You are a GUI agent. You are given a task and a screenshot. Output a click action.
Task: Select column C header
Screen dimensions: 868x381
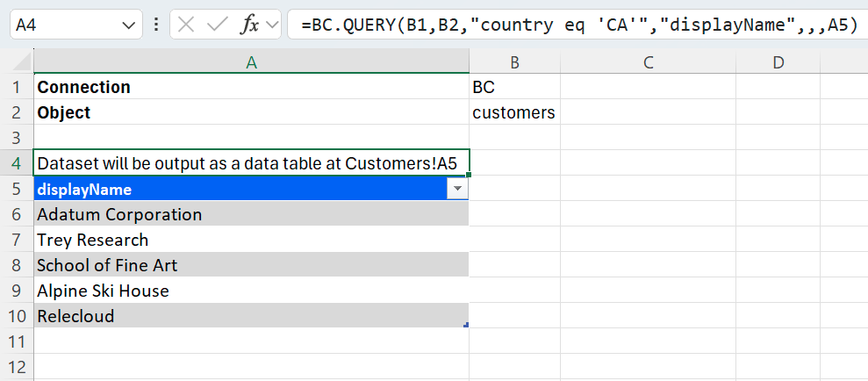click(x=648, y=62)
